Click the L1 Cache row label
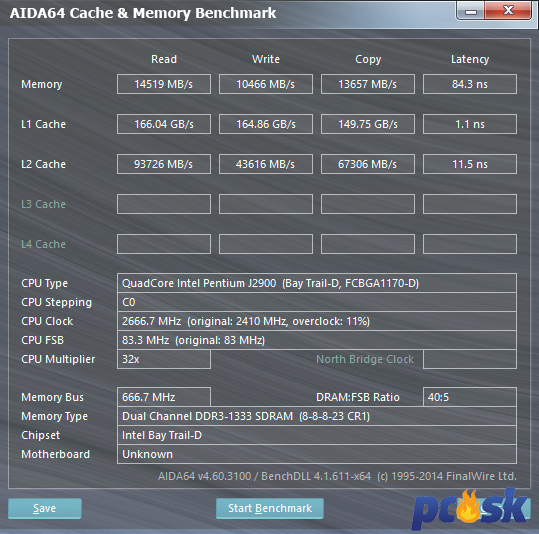The width and height of the screenshot is (539, 534). pyautogui.click(x=43, y=124)
